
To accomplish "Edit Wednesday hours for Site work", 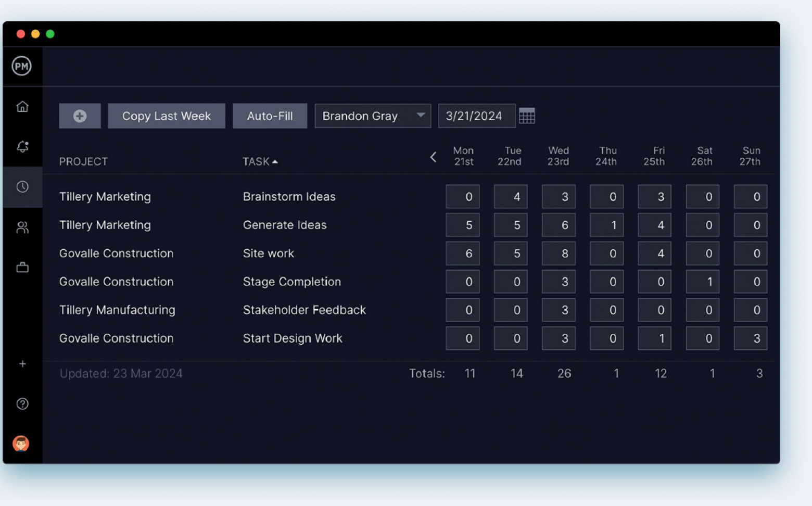I will pyautogui.click(x=559, y=254).
